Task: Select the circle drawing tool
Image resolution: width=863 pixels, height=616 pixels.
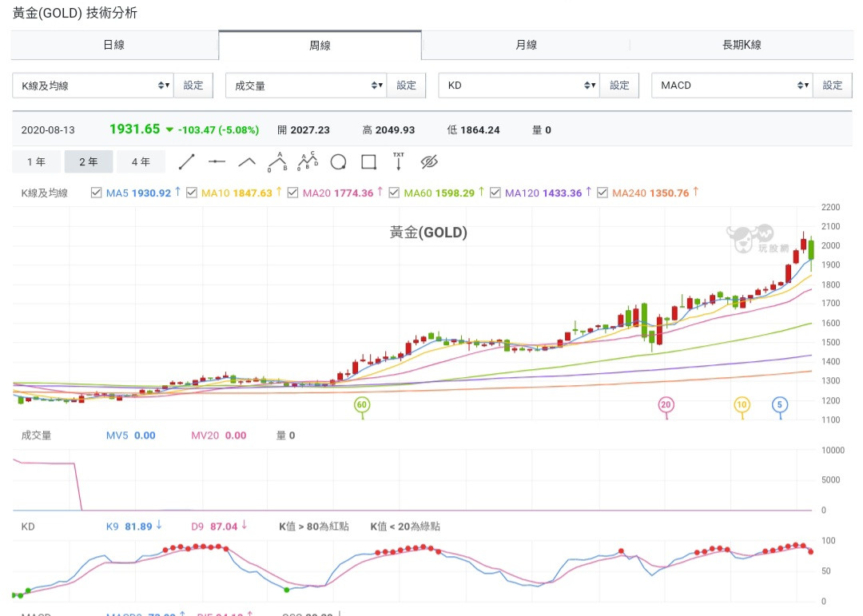Action: coord(338,162)
